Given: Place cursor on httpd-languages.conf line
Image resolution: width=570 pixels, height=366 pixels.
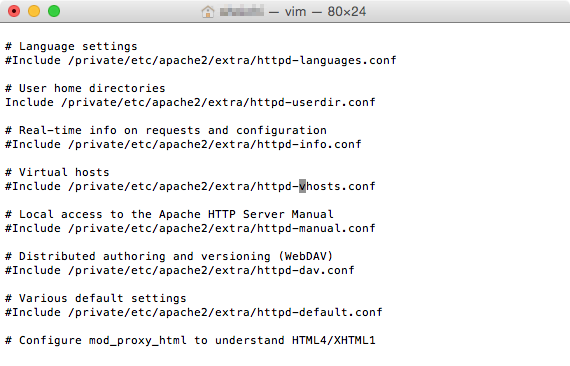Looking at the screenshot, I should (201, 60).
